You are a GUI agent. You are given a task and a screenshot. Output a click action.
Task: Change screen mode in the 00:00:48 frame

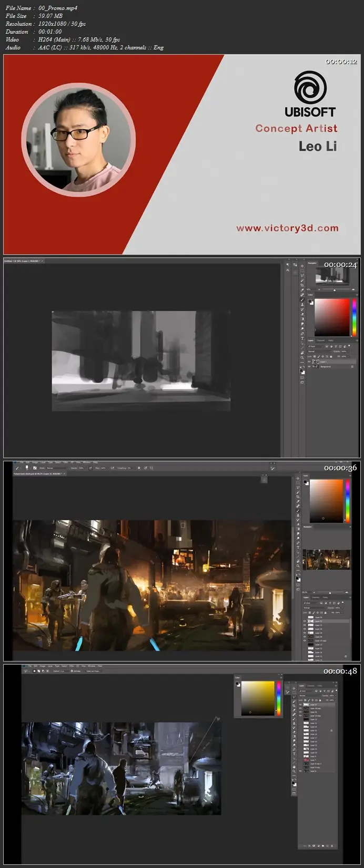pos(294,793)
